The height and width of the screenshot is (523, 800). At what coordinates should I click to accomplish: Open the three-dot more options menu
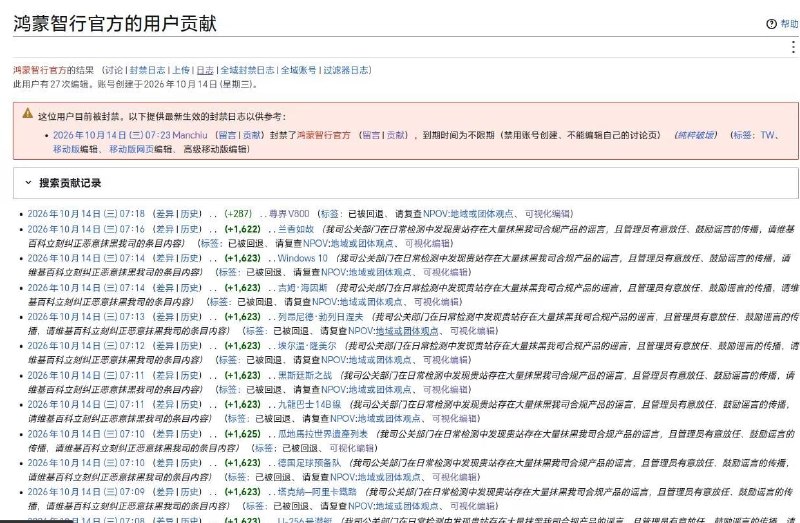coord(793,47)
